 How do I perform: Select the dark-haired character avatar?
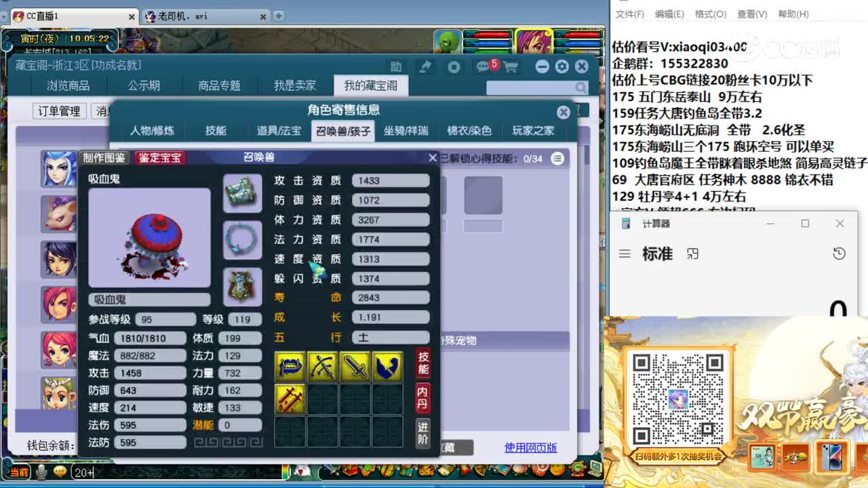(60, 259)
